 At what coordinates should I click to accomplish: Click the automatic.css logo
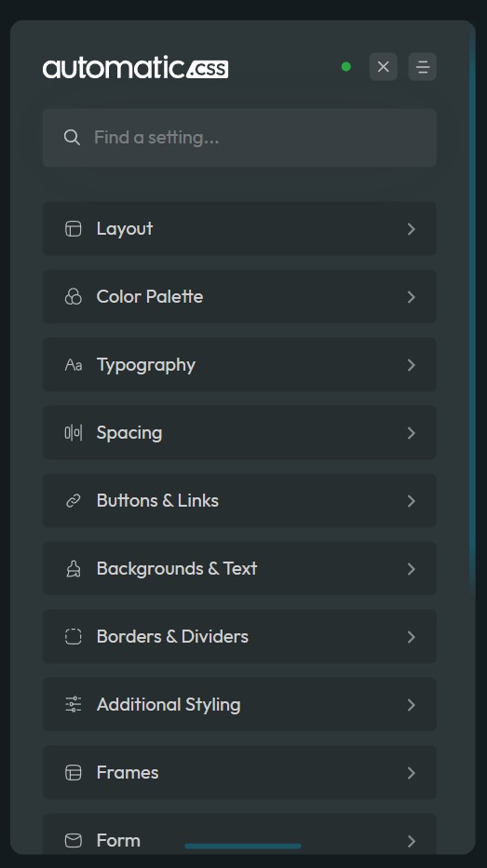coord(136,68)
